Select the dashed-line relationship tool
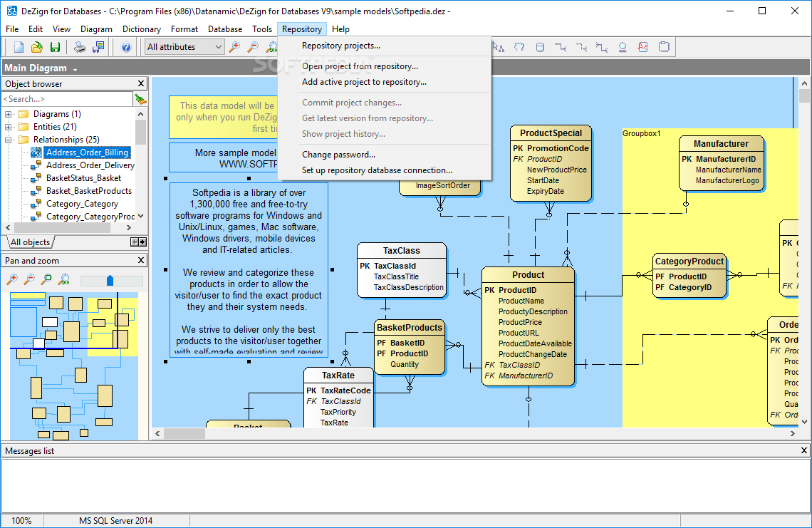 tap(581, 47)
